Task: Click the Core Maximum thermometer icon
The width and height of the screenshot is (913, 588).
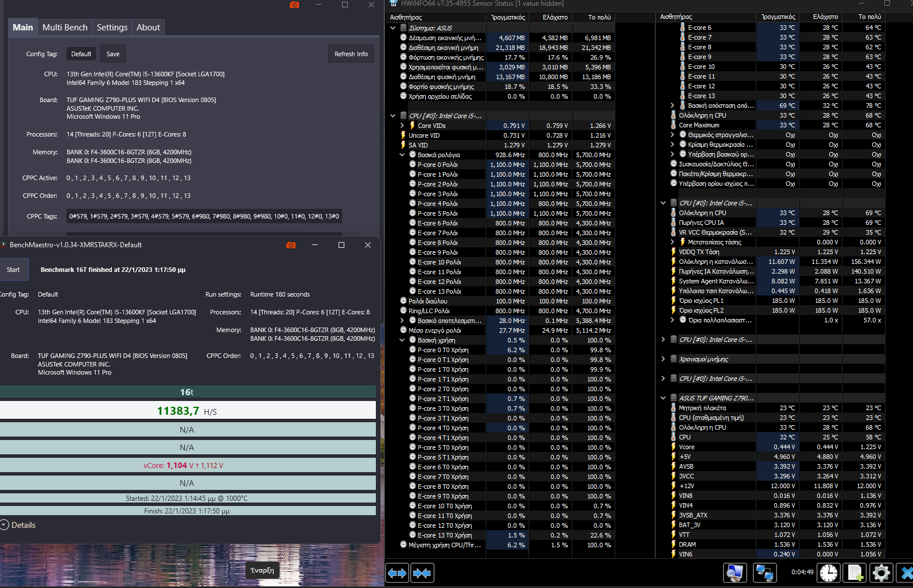Action: 673,125
